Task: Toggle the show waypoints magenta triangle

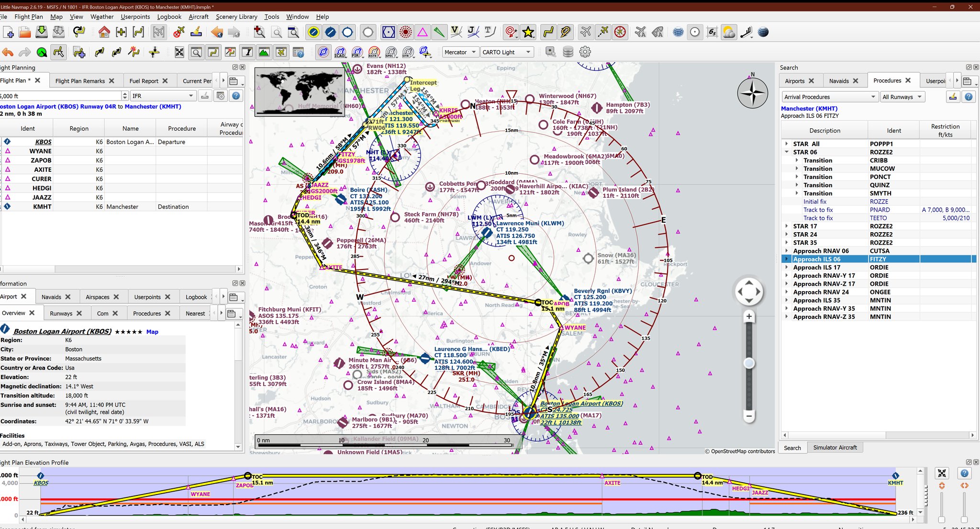Action: coord(423,32)
